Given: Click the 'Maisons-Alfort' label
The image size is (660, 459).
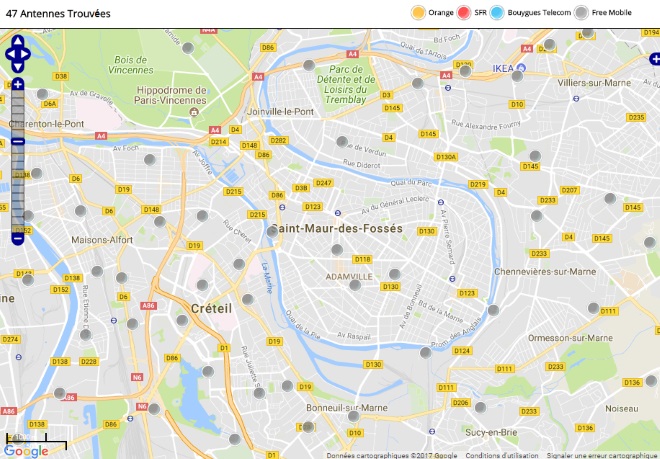Looking at the screenshot, I should [x=102, y=240].
